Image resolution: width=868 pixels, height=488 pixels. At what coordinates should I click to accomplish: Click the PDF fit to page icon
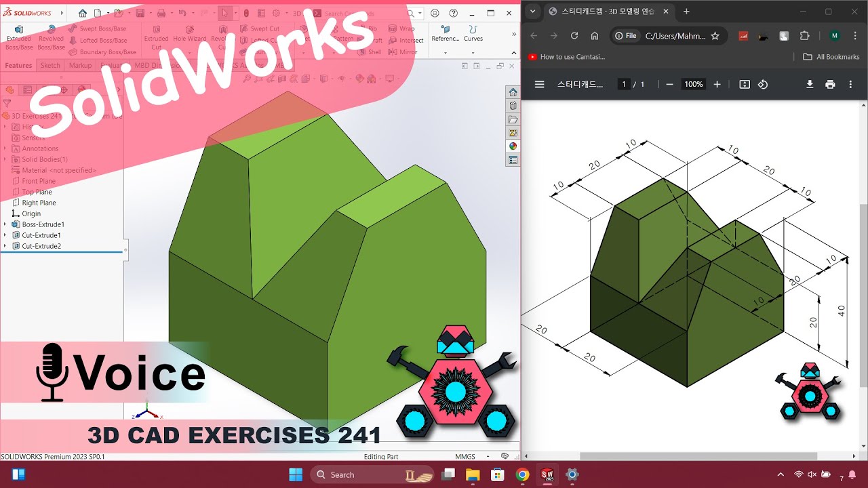[x=745, y=84]
